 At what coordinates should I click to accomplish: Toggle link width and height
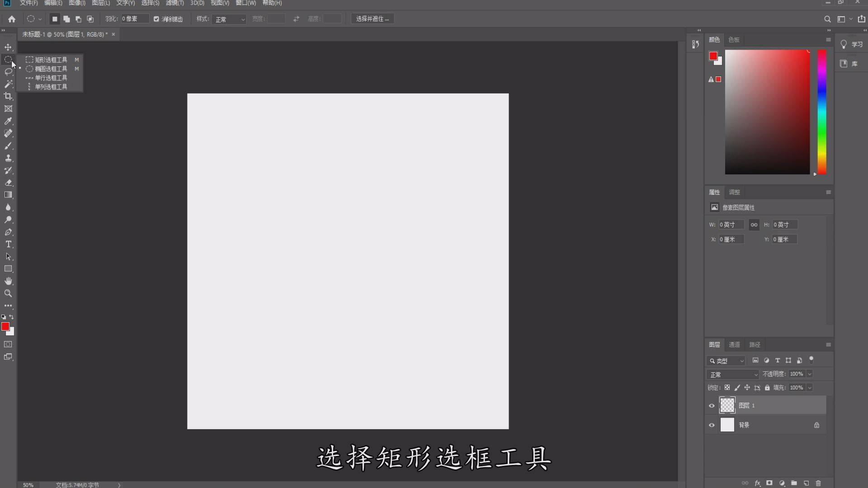point(754,225)
